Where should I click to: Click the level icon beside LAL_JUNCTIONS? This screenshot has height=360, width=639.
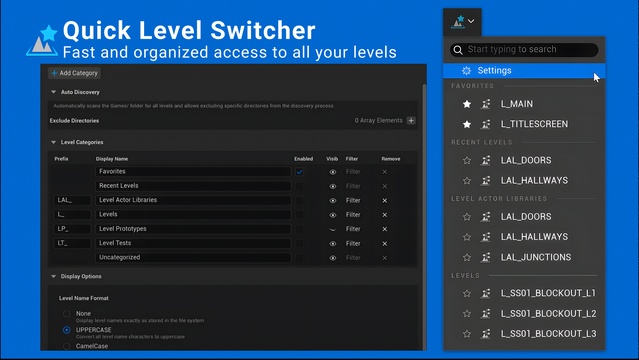485,257
